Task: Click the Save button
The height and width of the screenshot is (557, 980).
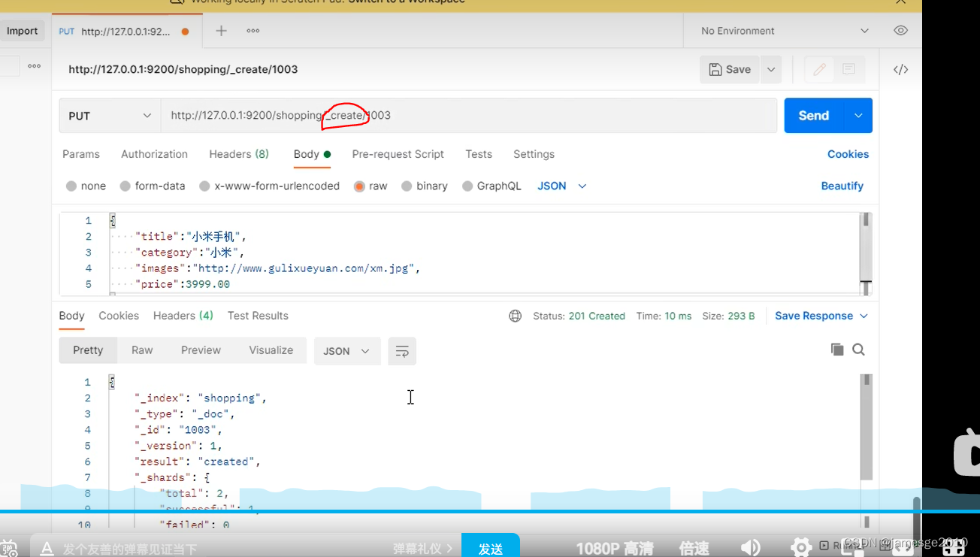Action: click(730, 69)
